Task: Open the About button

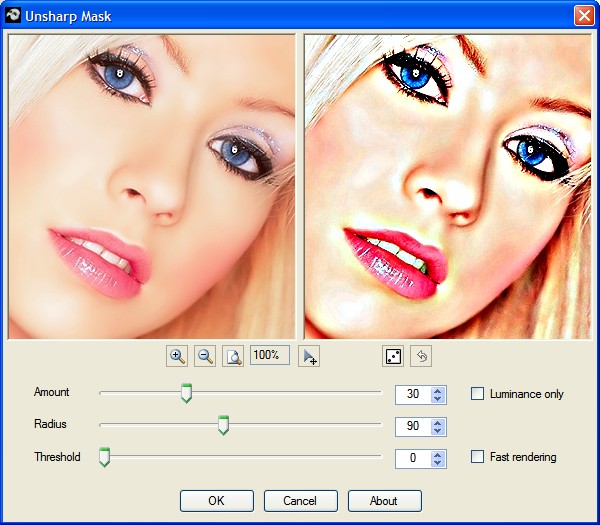Action: (x=385, y=501)
